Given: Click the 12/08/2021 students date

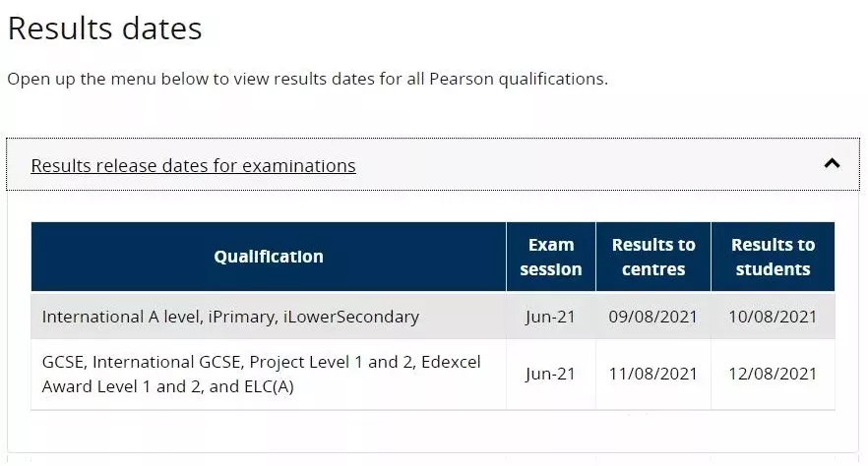Looking at the screenshot, I should [x=773, y=375].
